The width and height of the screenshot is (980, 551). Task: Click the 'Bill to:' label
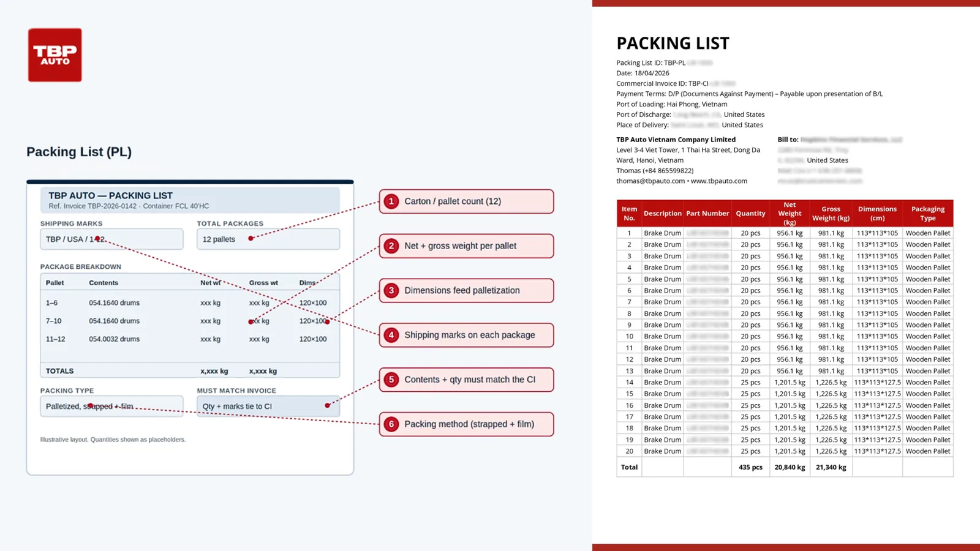point(788,140)
